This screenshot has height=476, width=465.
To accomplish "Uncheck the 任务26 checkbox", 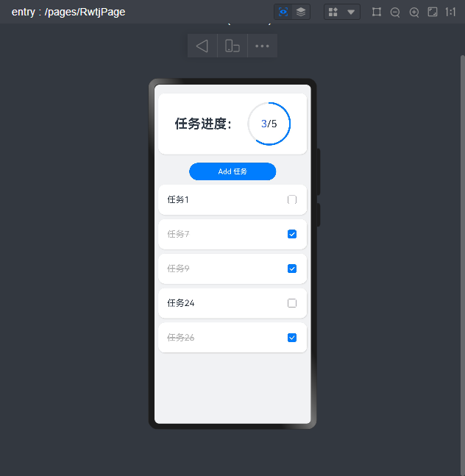I will [x=292, y=338].
